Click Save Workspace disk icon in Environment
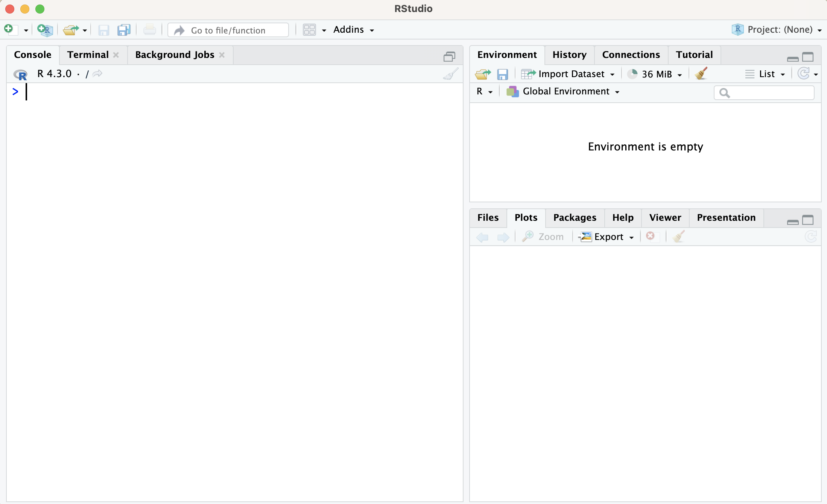The height and width of the screenshot is (504, 827). 502,74
